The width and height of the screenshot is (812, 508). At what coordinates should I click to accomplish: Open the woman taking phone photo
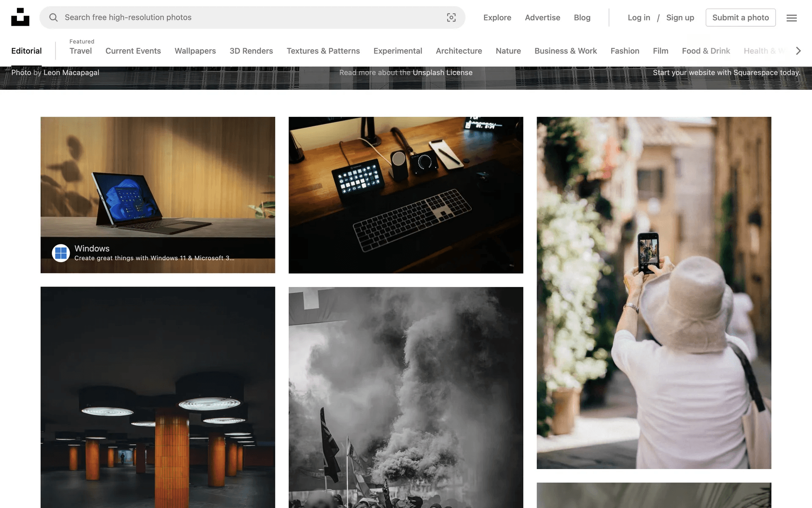point(653,292)
